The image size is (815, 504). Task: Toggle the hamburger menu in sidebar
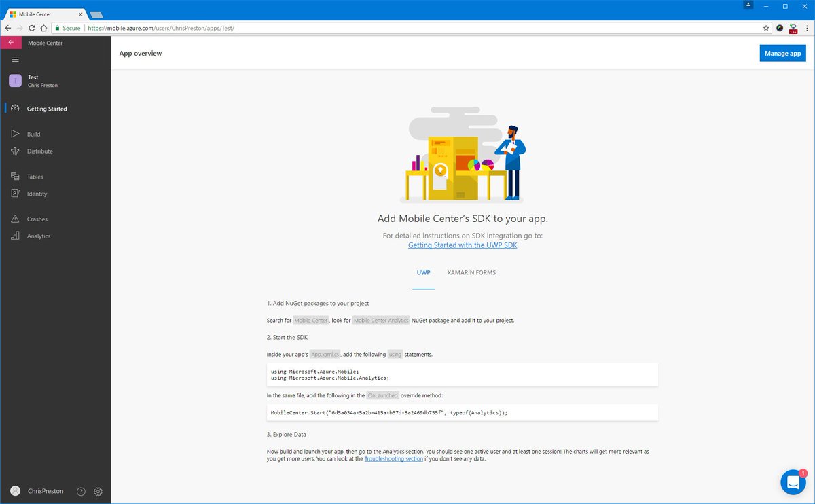(x=15, y=60)
